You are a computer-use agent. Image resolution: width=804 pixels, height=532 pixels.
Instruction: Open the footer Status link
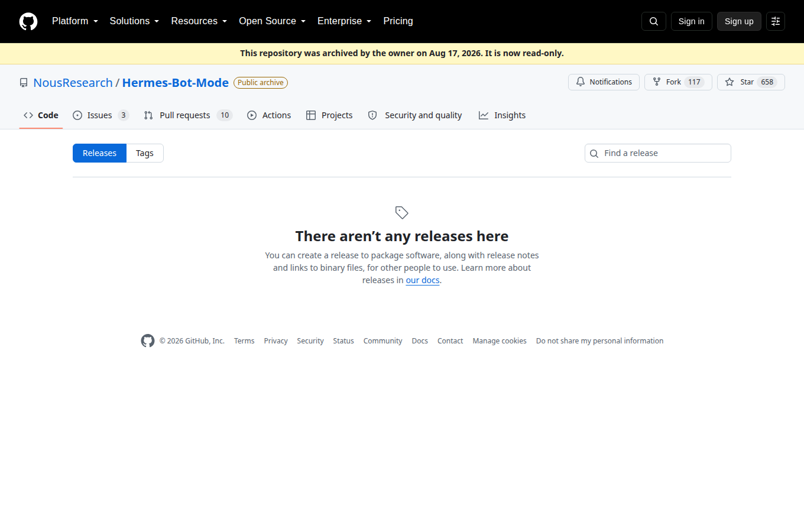343,341
